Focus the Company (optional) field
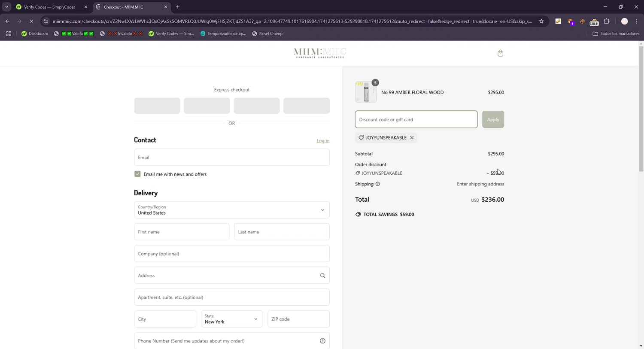 point(232,254)
